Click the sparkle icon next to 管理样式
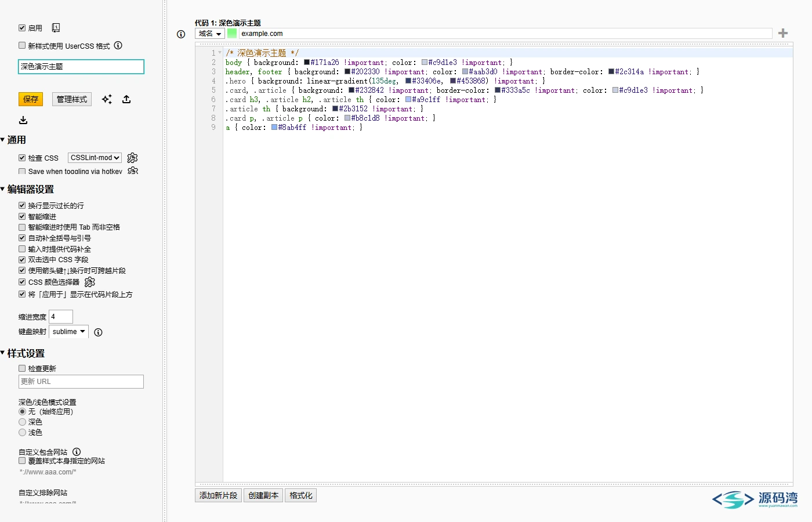This screenshot has width=812, height=522. [x=107, y=99]
